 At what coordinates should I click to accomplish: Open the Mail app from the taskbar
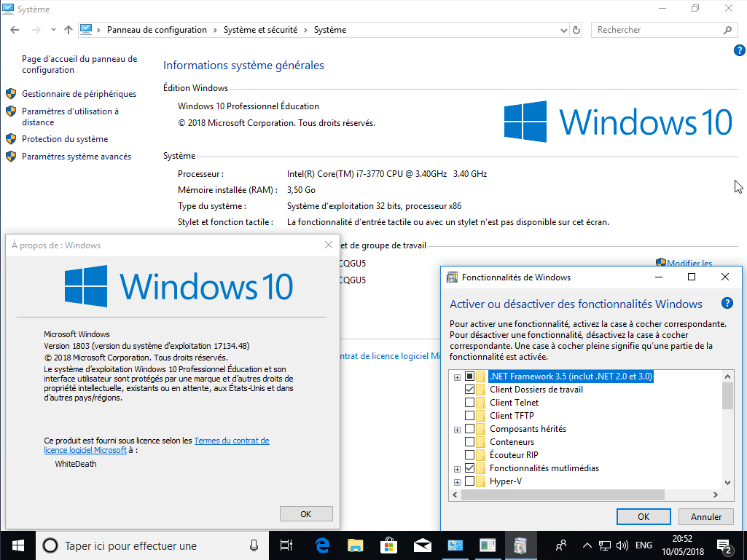(422, 545)
